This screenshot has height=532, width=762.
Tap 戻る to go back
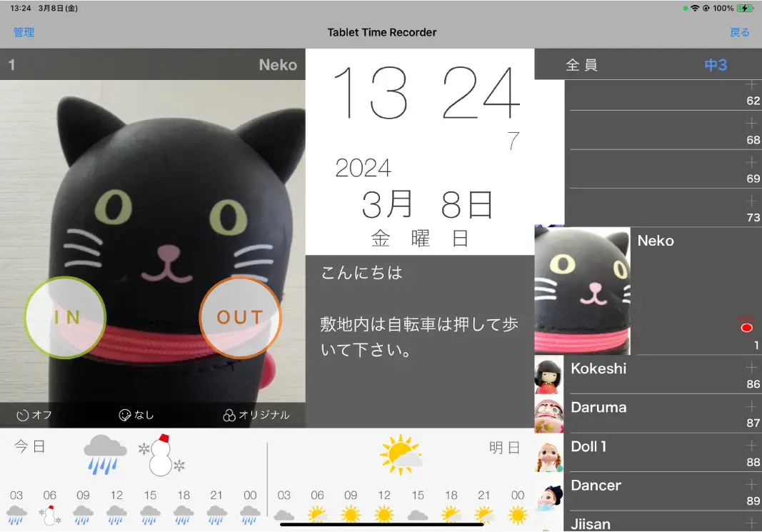coord(739,32)
